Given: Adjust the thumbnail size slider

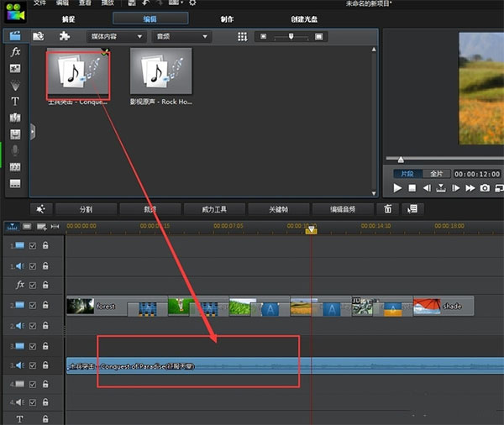Looking at the screenshot, I should click(x=291, y=37).
